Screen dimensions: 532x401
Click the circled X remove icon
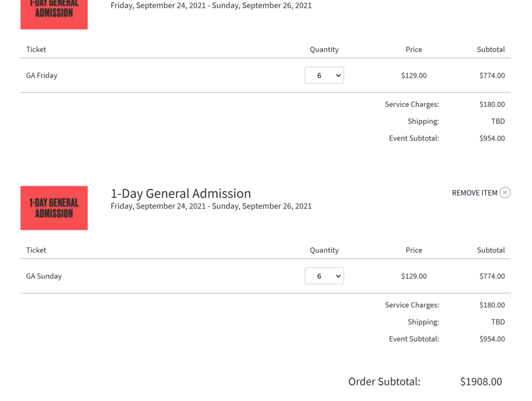coord(505,193)
